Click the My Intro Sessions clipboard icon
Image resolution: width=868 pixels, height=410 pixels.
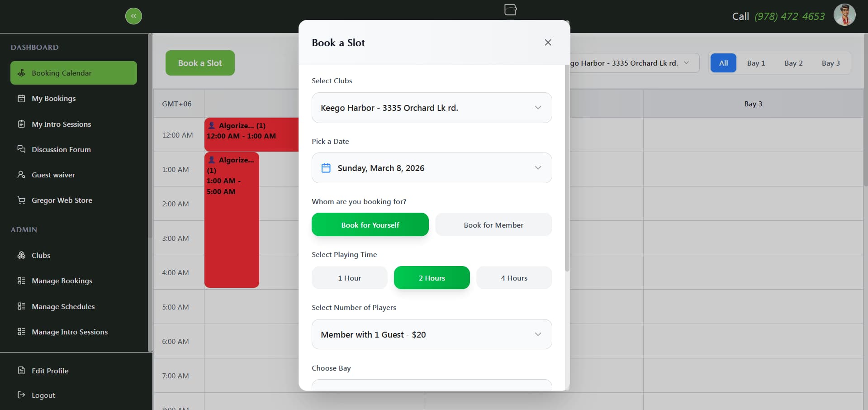(x=21, y=124)
